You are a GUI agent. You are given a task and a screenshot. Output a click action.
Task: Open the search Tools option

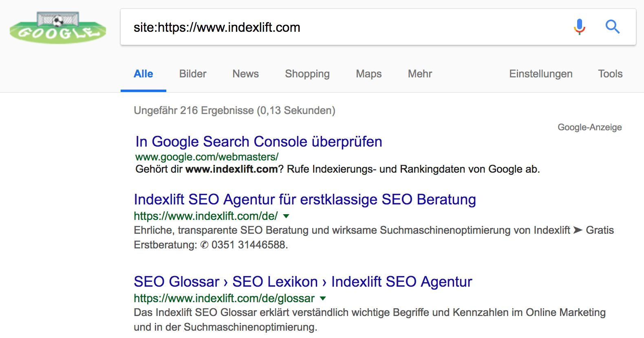(x=610, y=74)
